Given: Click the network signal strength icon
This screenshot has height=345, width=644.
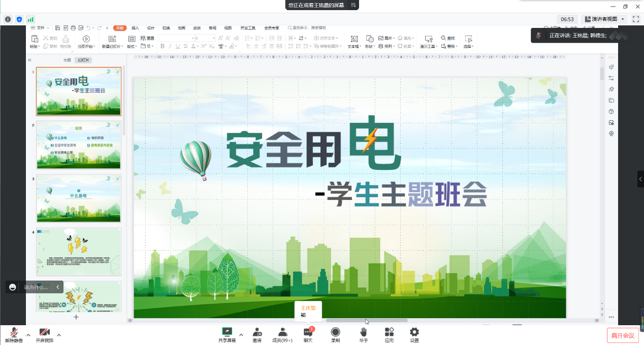Looking at the screenshot, I should (x=30, y=19).
